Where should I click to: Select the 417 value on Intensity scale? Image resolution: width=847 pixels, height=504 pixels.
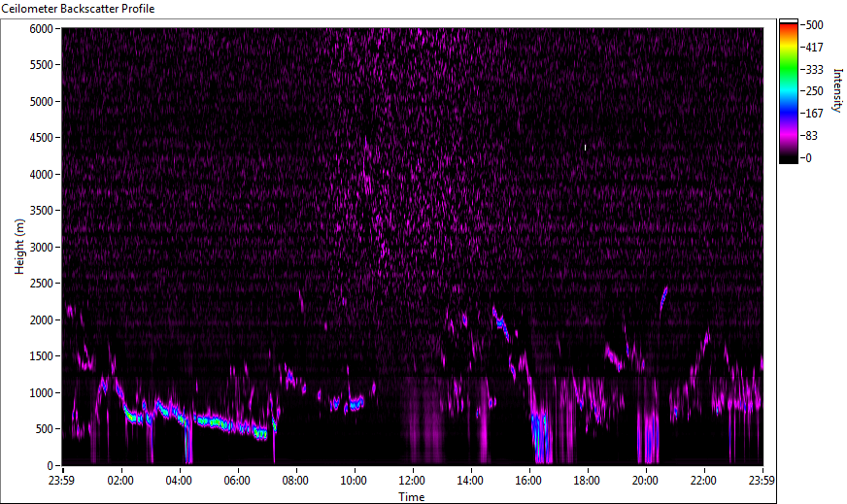(x=814, y=47)
